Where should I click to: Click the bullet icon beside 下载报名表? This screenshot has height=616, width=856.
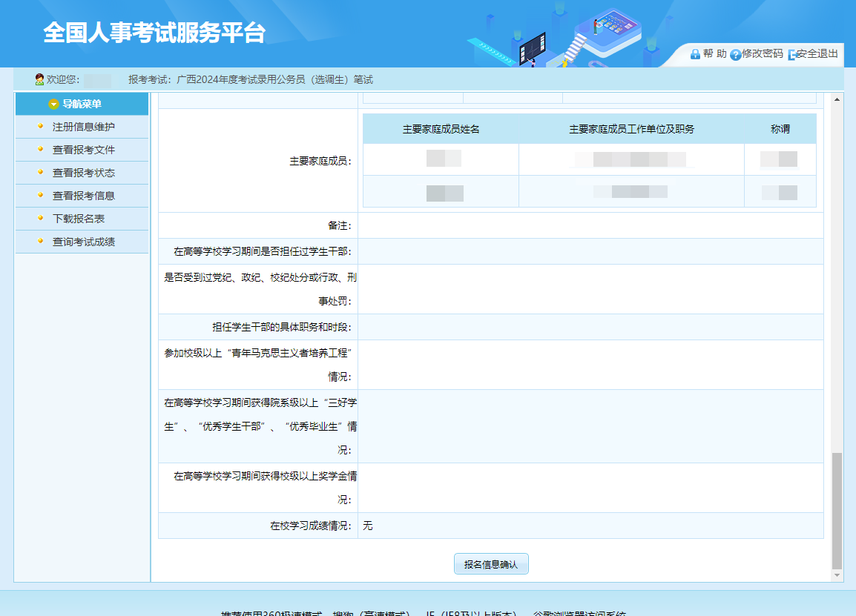tap(41, 218)
